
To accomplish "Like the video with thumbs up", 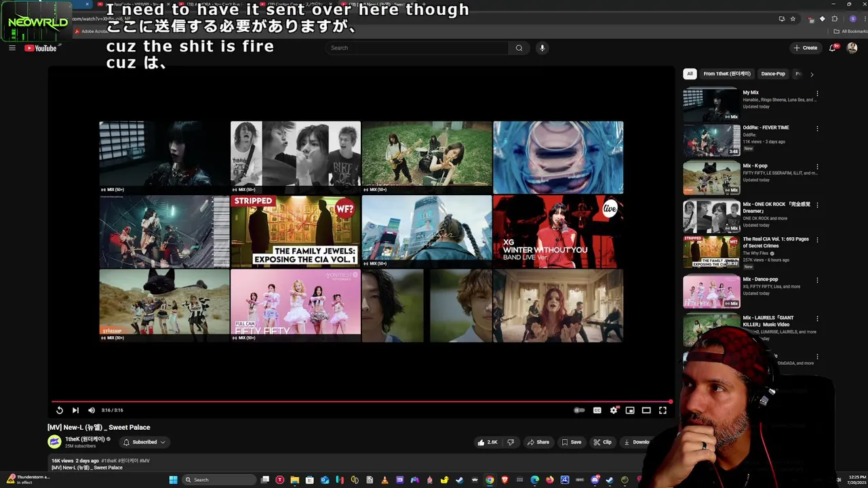I will [x=488, y=442].
